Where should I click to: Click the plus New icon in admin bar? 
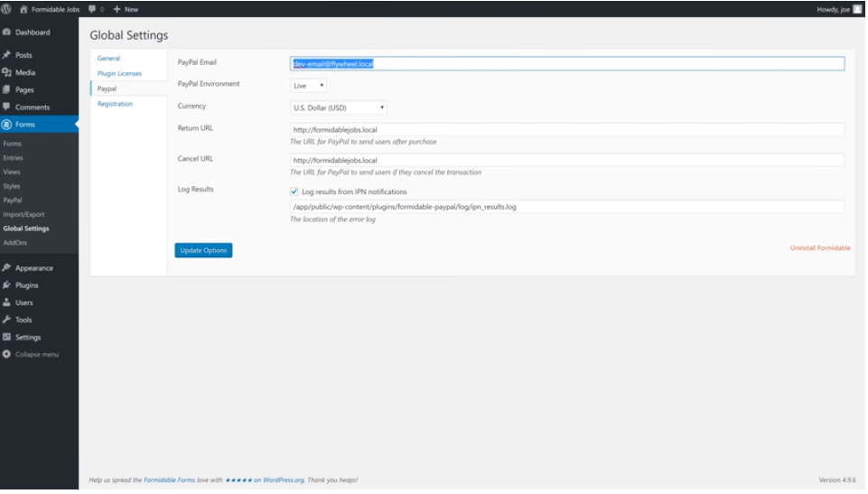[x=117, y=8]
